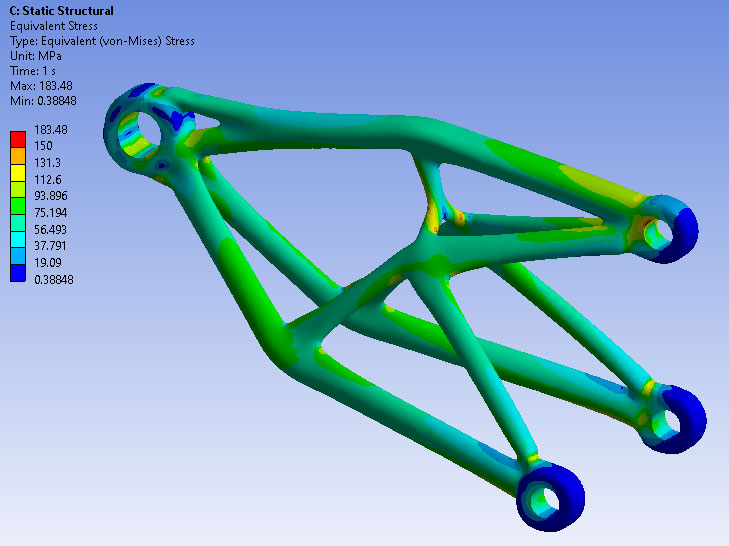
Task: Click legend value 131.3
Action: pyautogui.click(x=47, y=163)
